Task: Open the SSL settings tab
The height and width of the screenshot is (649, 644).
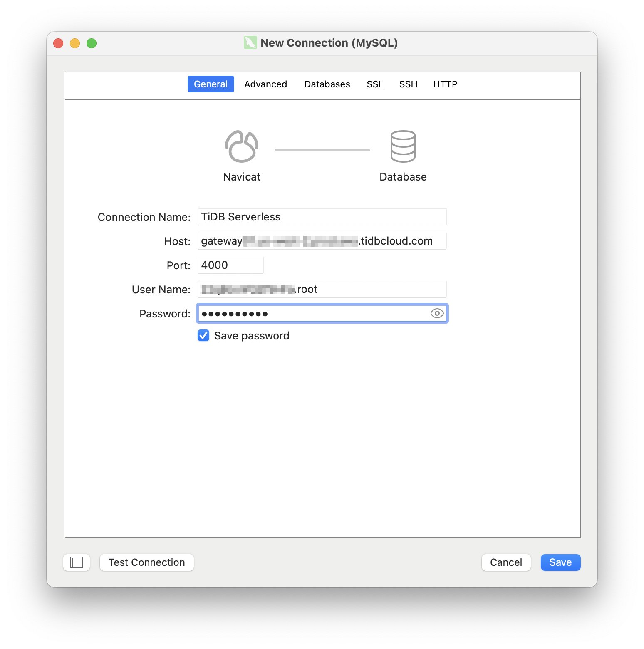Action: [374, 84]
